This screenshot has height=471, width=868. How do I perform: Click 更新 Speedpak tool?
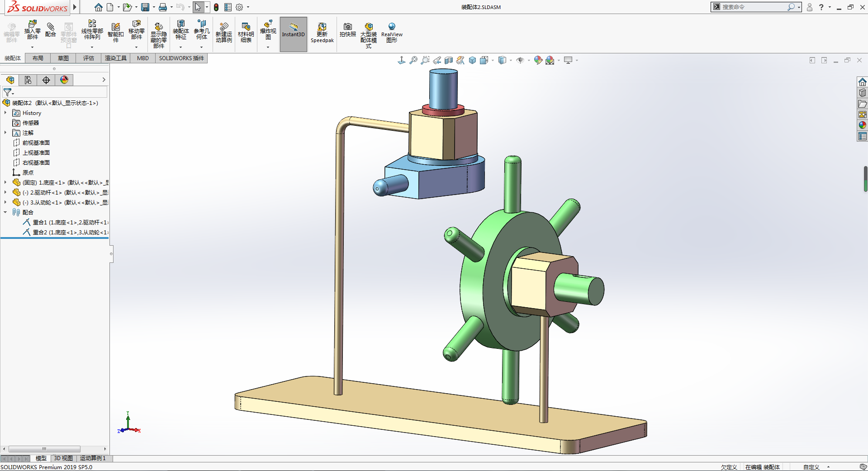click(322, 33)
